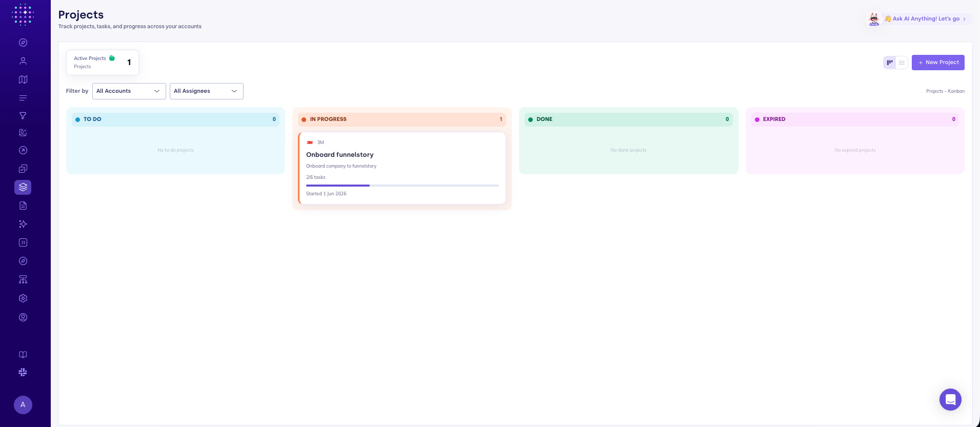The width and height of the screenshot is (980, 427).
Task: Open the 'A' user avatar at sidebar bottom
Action: (x=23, y=405)
